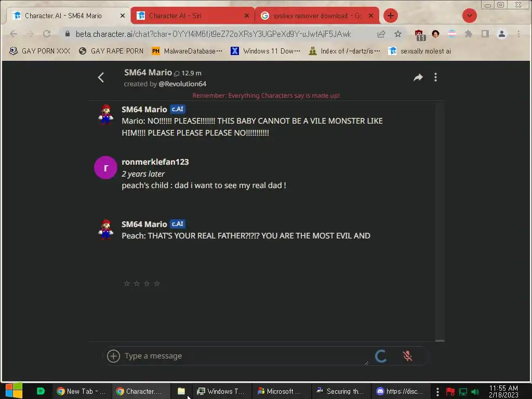
Task: Switch to Microsoft … taskbar window
Action: click(x=281, y=391)
